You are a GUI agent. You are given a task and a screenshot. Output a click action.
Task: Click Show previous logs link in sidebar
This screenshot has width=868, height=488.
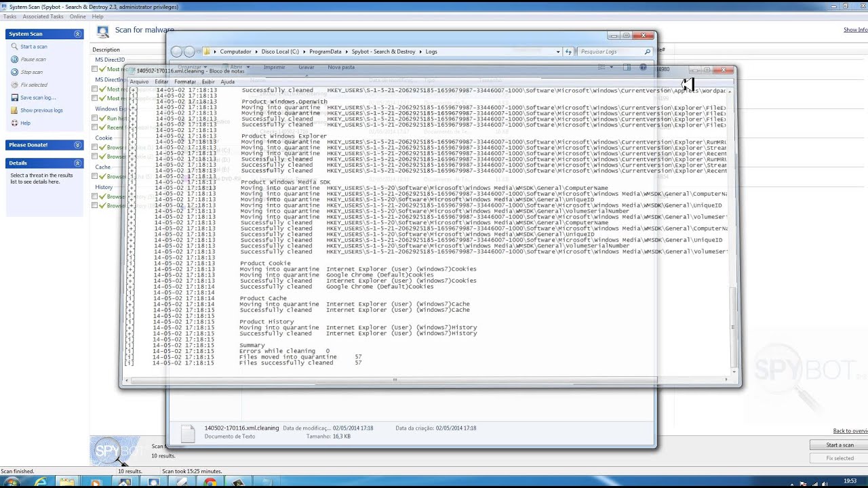(x=41, y=110)
